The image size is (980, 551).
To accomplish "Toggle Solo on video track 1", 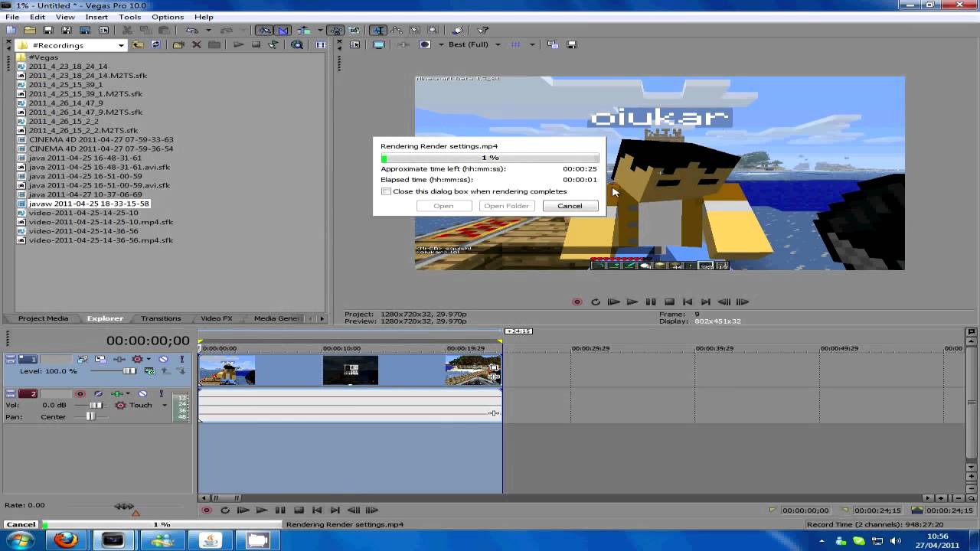I will [182, 359].
